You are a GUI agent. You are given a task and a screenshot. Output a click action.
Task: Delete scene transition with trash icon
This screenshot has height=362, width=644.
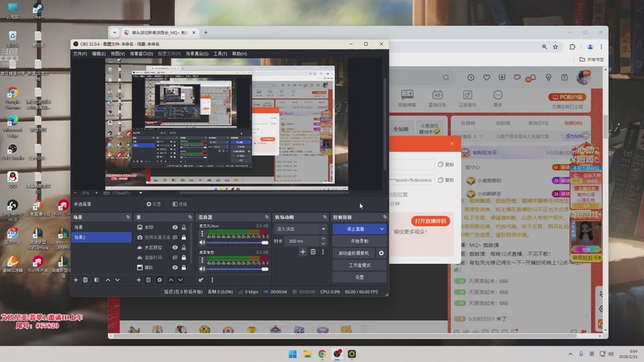click(x=313, y=252)
